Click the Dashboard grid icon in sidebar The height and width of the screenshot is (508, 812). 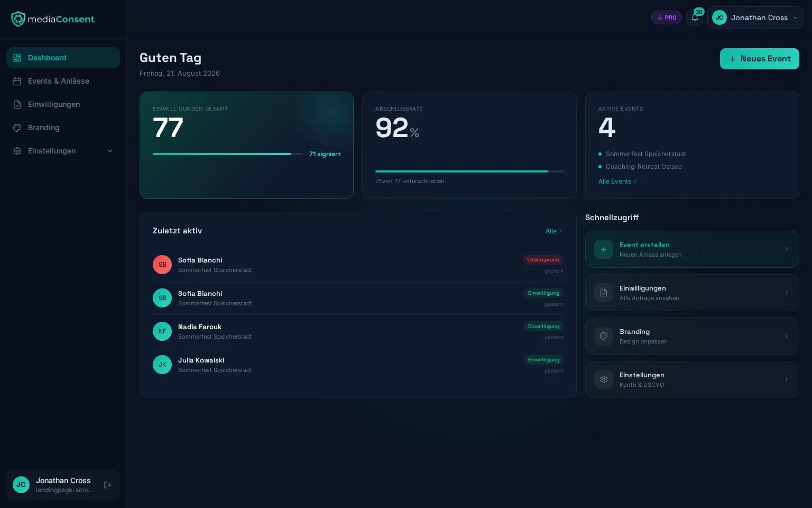coord(17,58)
